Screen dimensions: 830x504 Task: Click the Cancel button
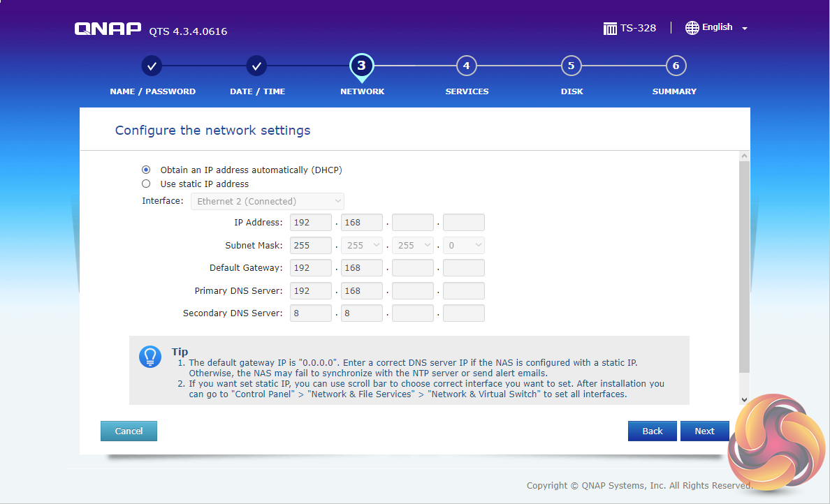pos(129,431)
